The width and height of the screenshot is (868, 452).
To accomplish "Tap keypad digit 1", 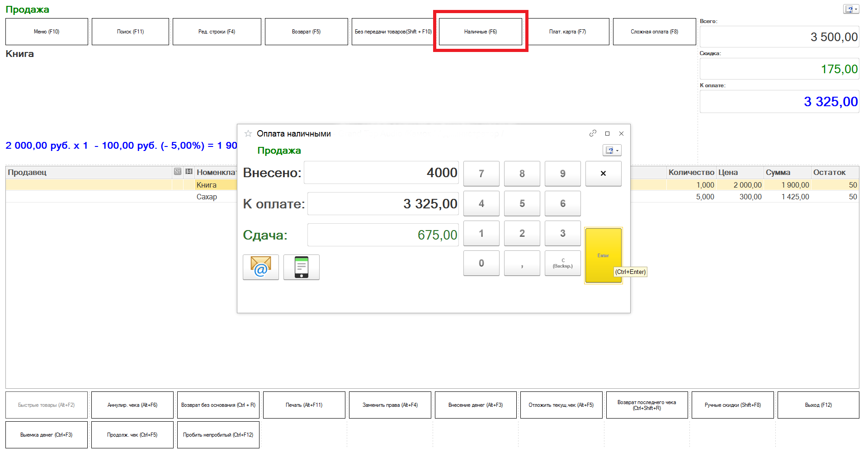I will [481, 233].
